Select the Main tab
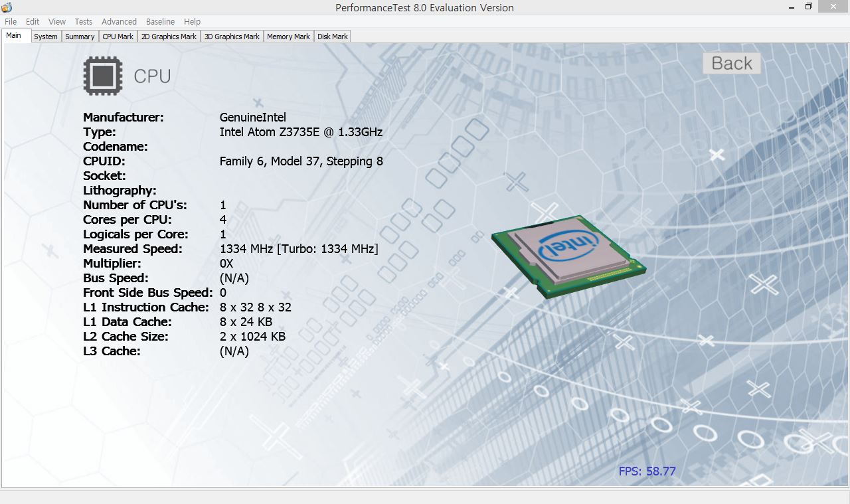The height and width of the screenshot is (504, 850). [x=16, y=36]
